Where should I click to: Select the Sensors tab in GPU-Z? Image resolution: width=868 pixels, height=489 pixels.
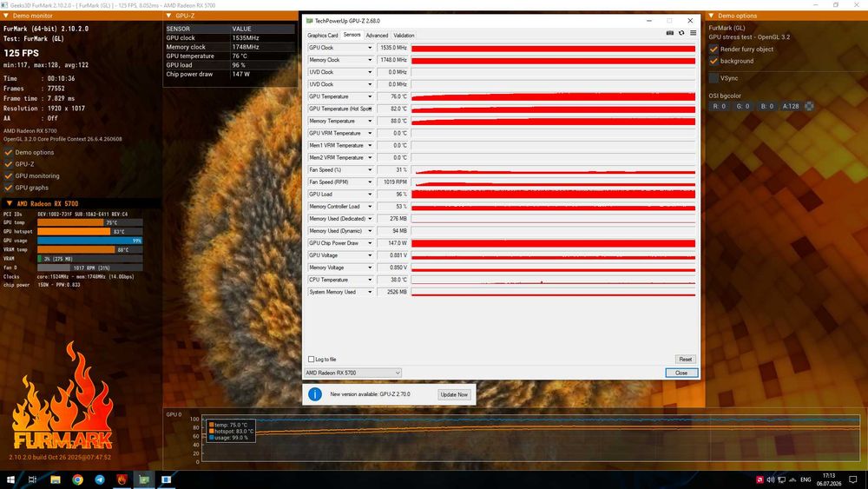(x=352, y=35)
